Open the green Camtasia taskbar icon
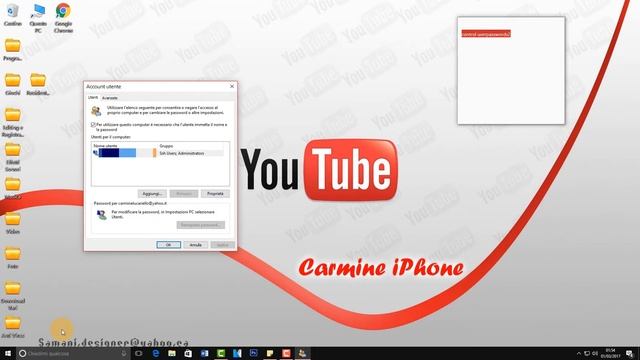Screen dimensions: 640x360 click(221, 353)
